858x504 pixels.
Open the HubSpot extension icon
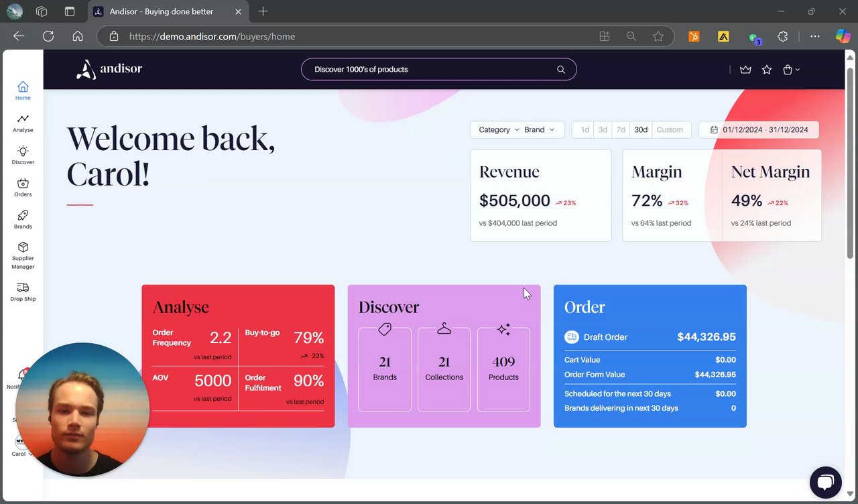694,37
